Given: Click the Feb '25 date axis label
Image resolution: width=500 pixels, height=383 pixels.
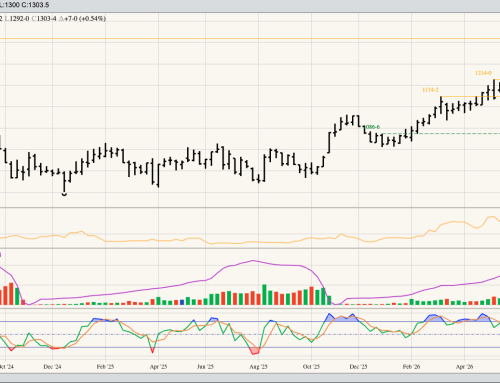Looking at the screenshot, I should tap(105, 367).
